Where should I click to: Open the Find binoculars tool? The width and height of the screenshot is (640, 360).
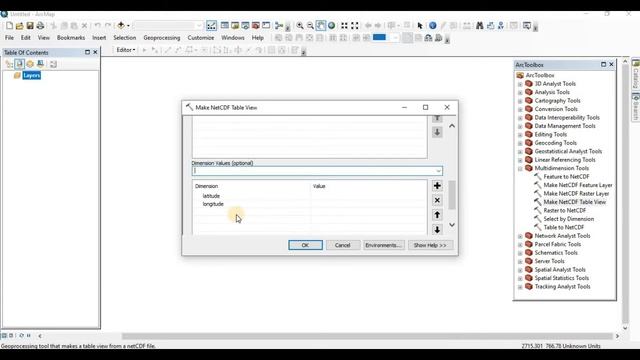click(480, 26)
